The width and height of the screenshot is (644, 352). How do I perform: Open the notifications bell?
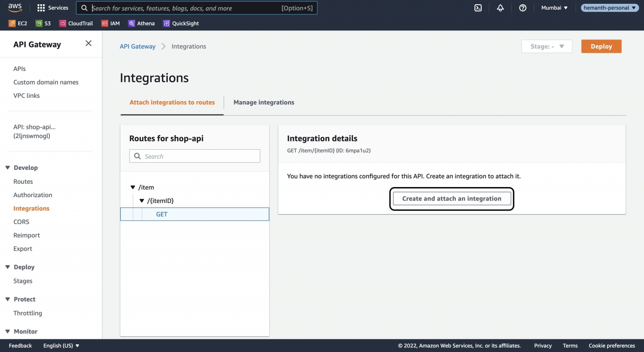(501, 8)
